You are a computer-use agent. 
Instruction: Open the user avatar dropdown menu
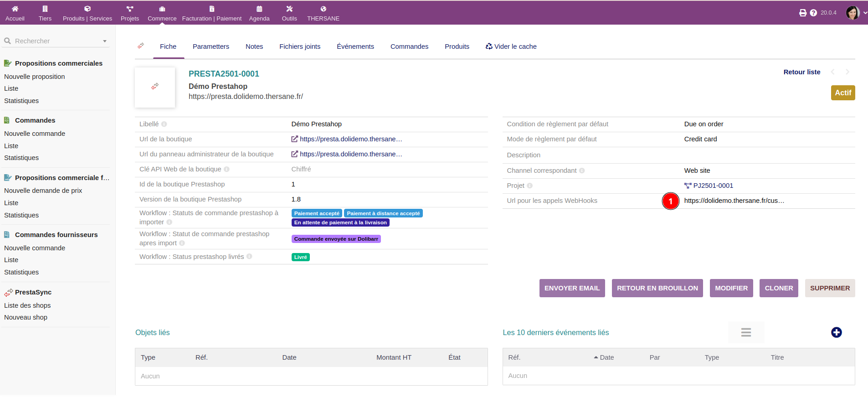(856, 13)
